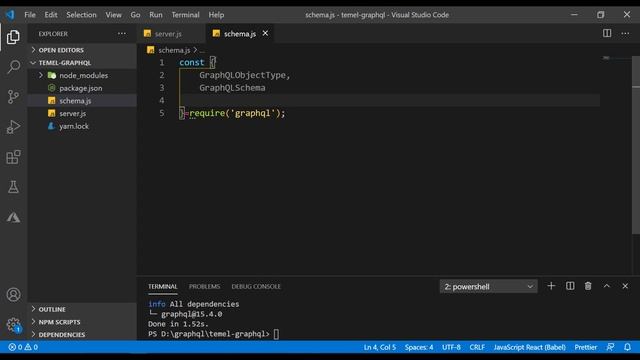Change file encoding UTF-8
The width and height of the screenshot is (640, 360).
tap(451, 347)
